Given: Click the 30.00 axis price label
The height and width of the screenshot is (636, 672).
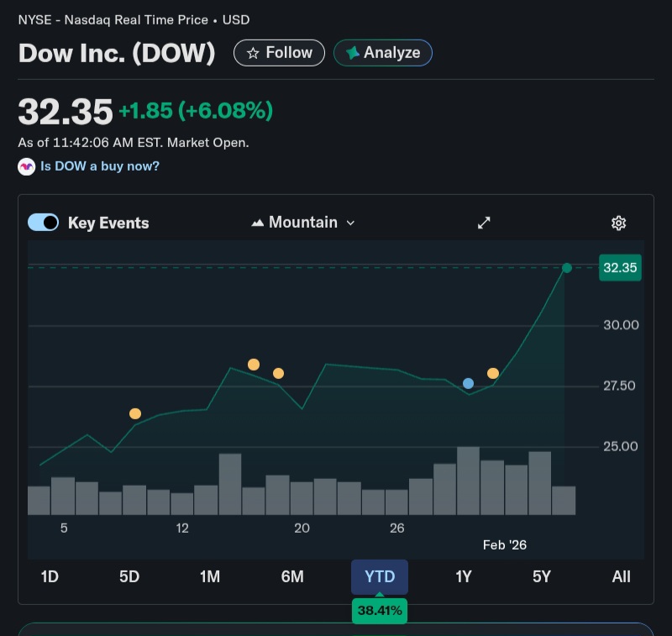Looking at the screenshot, I should point(621,325).
